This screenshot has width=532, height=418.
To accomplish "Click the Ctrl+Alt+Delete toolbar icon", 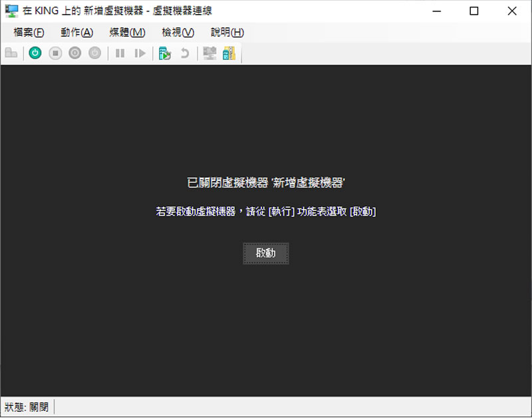I will coord(11,53).
